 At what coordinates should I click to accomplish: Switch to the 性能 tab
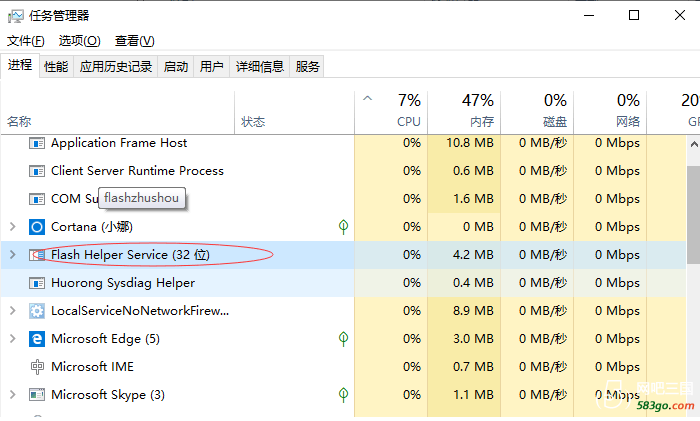click(x=56, y=67)
